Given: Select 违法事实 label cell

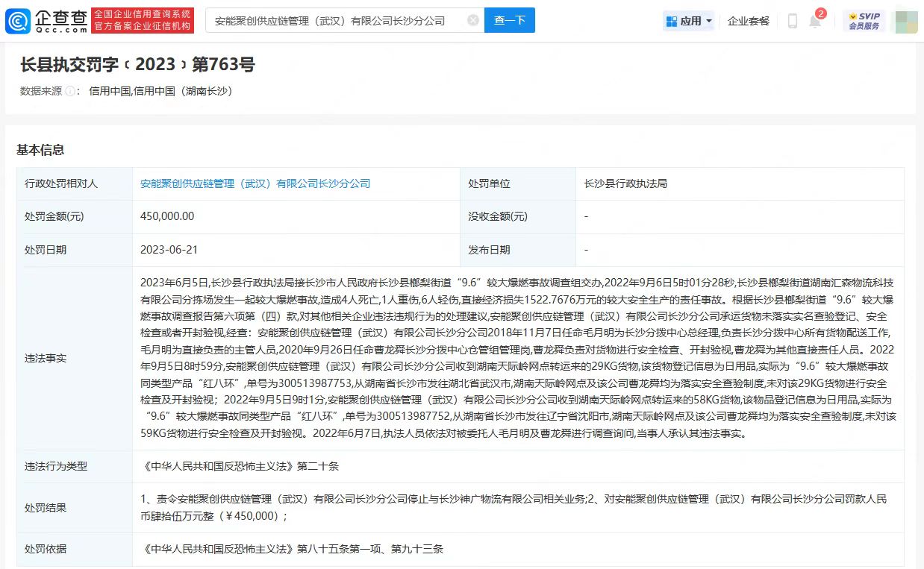Looking at the screenshot, I should tap(75, 358).
